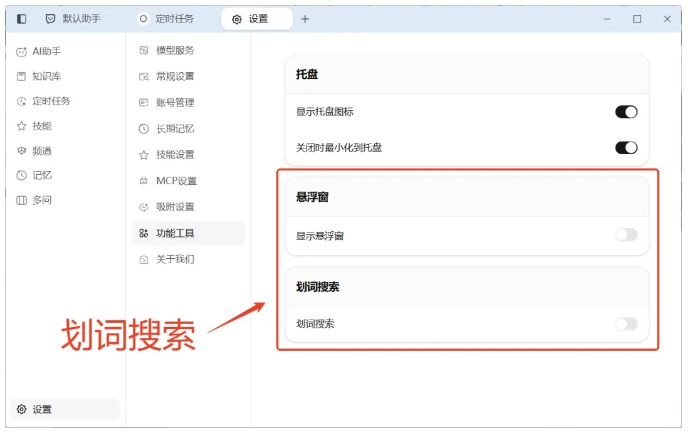This screenshot has width=691, height=440.
Task: Click the AI助手 sidebar icon
Action: click(22, 52)
